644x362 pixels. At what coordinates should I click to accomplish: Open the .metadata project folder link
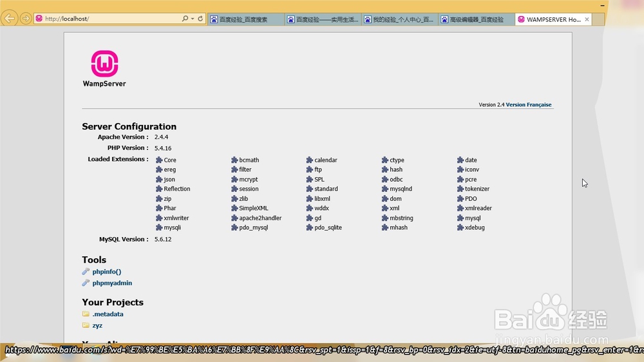point(108,314)
